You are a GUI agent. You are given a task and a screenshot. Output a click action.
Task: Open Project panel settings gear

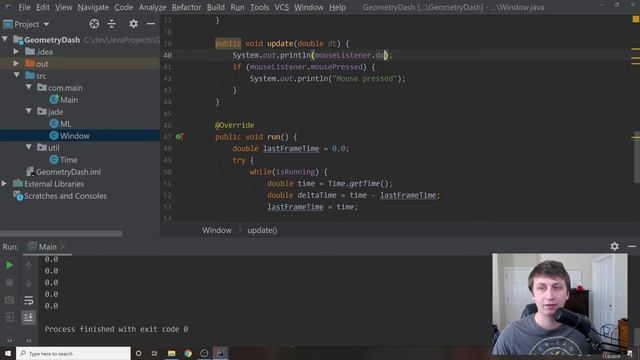(x=133, y=24)
